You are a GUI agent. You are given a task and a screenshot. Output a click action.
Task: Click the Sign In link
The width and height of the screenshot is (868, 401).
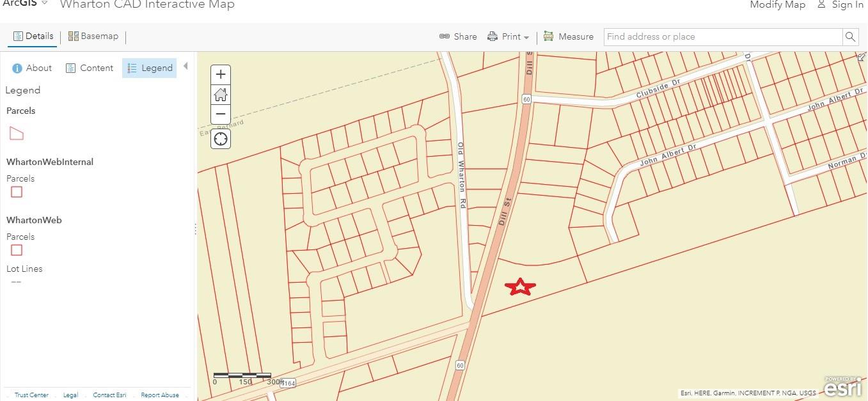840,5
